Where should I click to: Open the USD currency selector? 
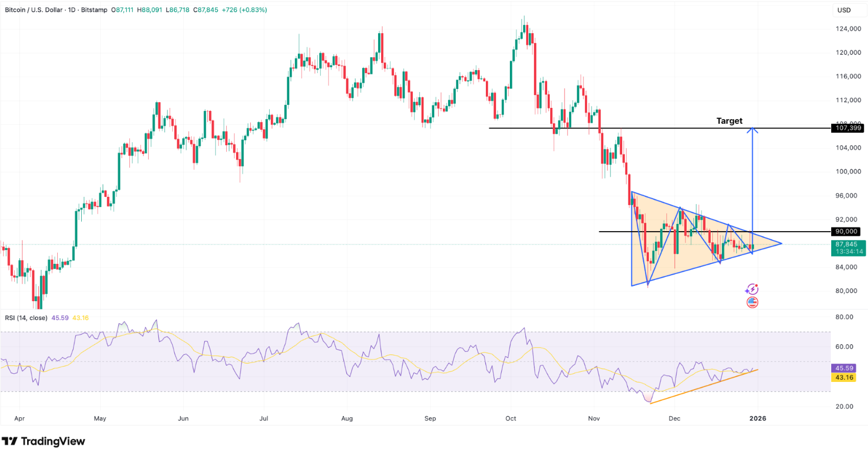point(844,10)
